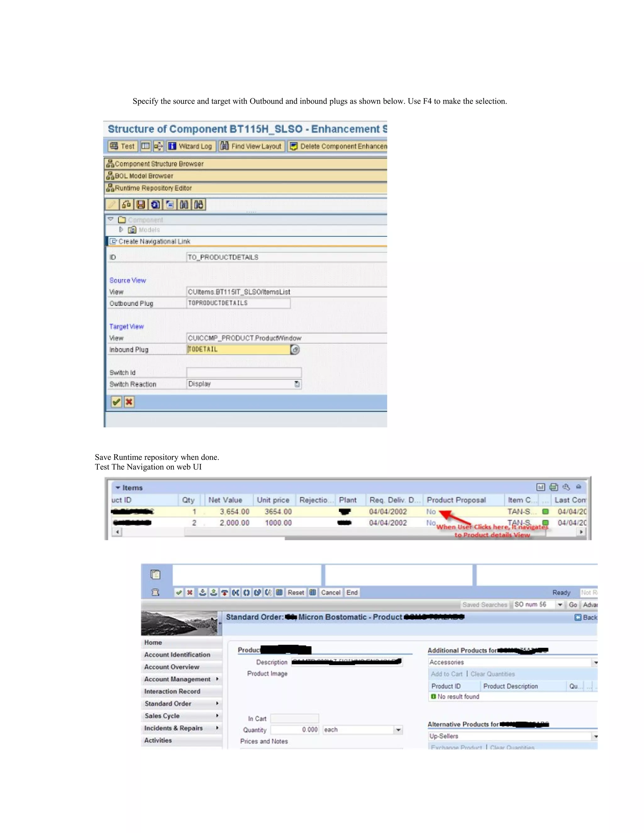Open Account Identification in the sidebar

click(182, 655)
